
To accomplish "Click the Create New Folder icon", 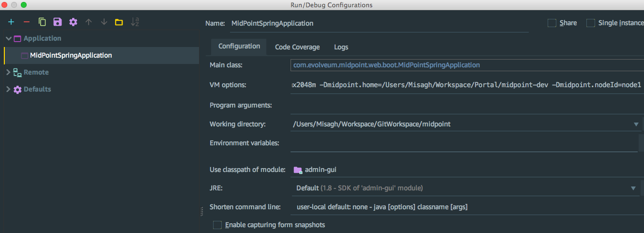I will pyautogui.click(x=119, y=22).
